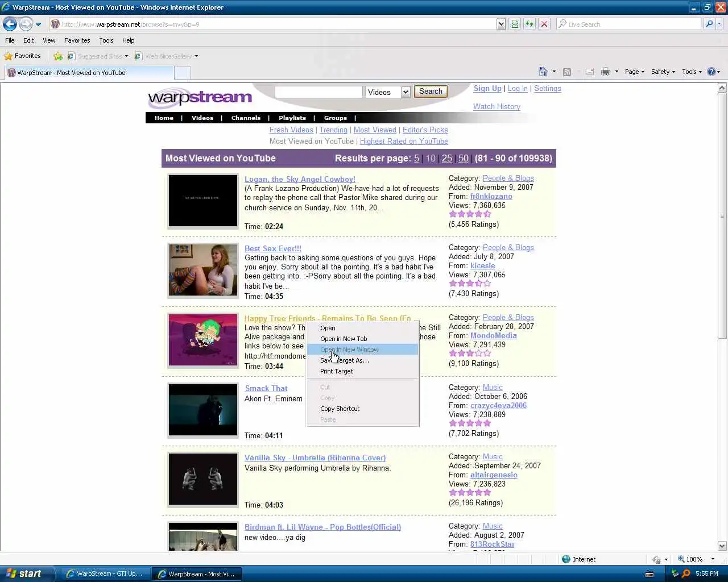Open the Help menu

point(128,40)
